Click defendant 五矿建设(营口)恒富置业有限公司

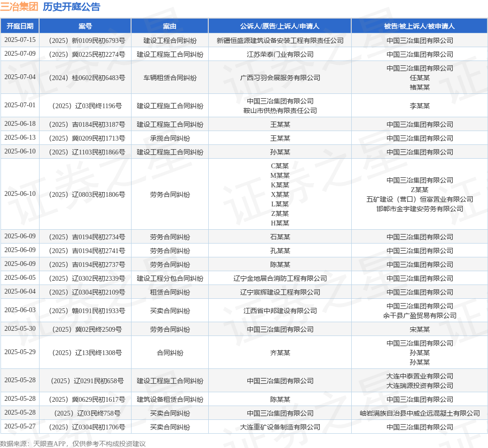tap(419, 199)
